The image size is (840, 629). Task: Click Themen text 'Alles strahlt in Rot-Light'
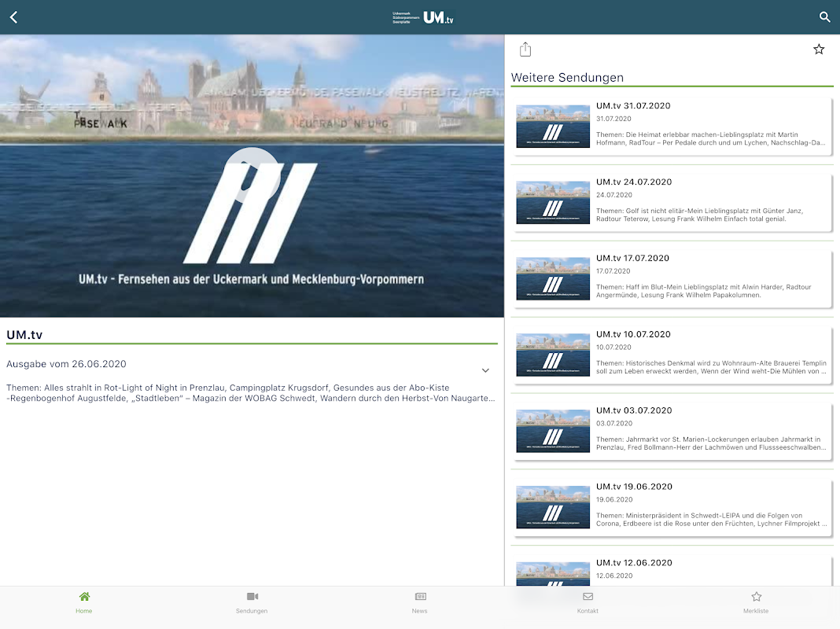[251, 393]
